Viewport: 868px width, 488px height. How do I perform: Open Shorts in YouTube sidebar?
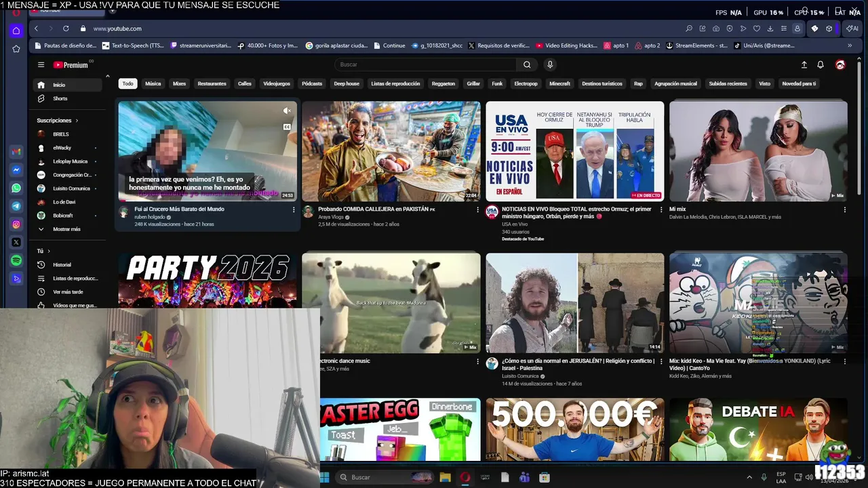66,98
